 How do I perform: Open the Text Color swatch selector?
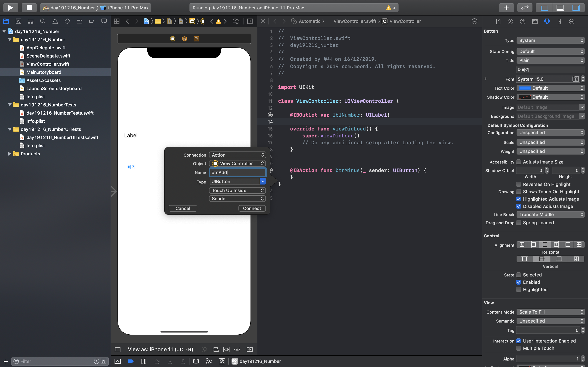point(525,88)
